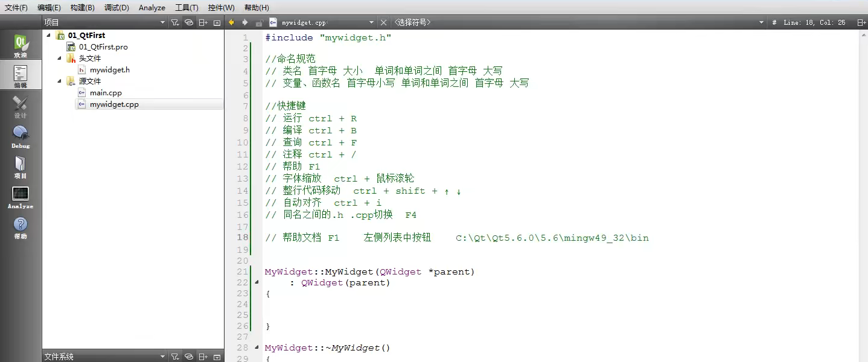The image size is (868, 362).
Task: Fold the destructor code at line 28
Action: tap(257, 348)
